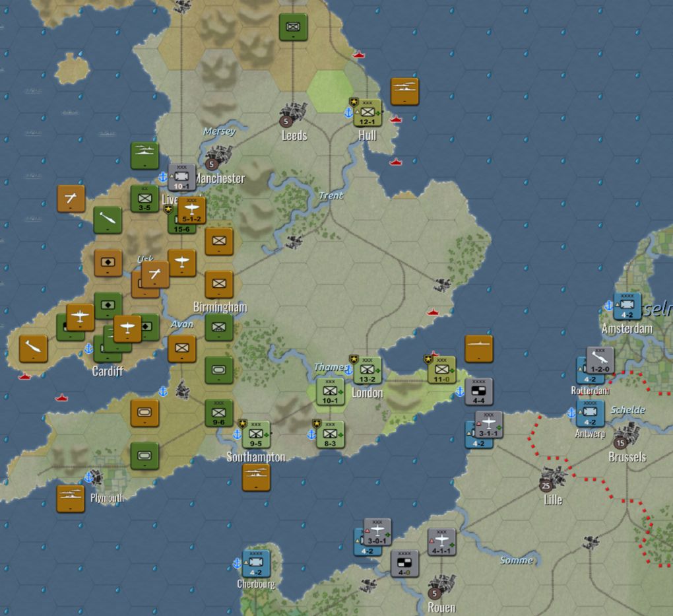The image size is (673, 616).
Task: Select the orange submarine unit in Thames estuary
Action: pyautogui.click(x=479, y=349)
